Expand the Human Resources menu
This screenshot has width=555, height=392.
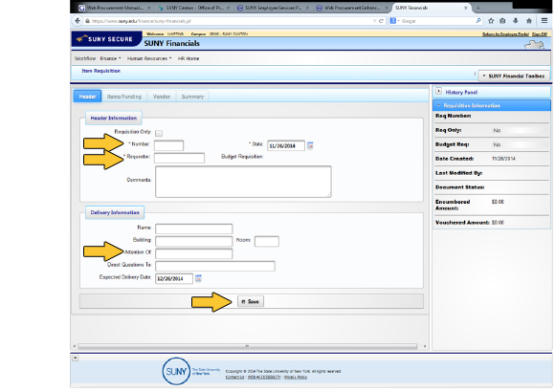pos(149,58)
